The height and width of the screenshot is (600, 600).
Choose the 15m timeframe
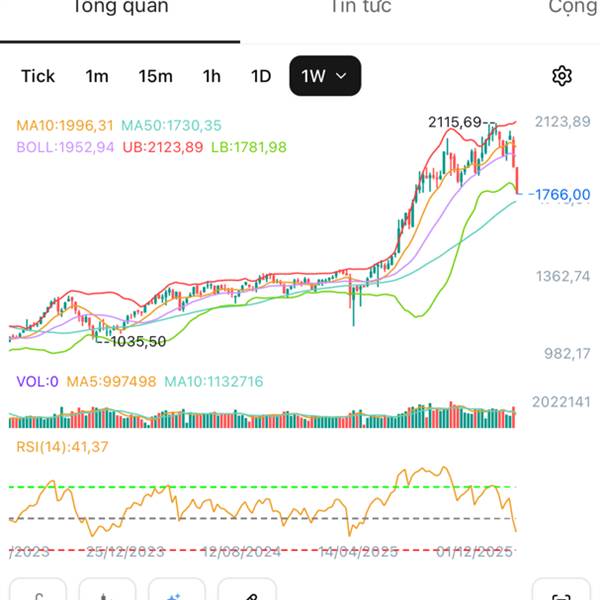155,76
